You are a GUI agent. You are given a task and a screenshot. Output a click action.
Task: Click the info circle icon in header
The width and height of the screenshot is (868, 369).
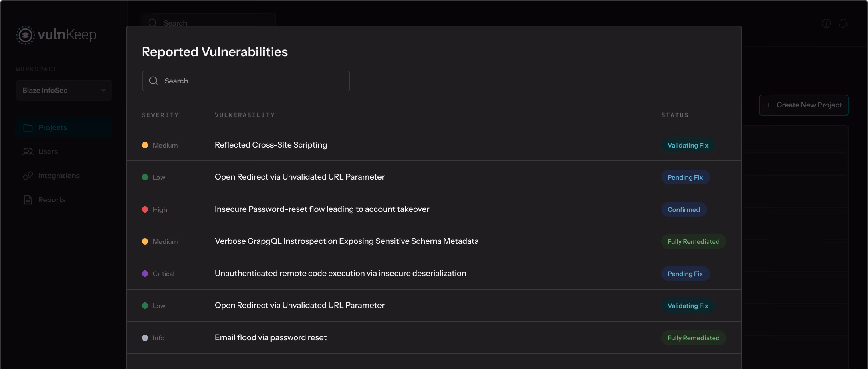click(x=826, y=23)
